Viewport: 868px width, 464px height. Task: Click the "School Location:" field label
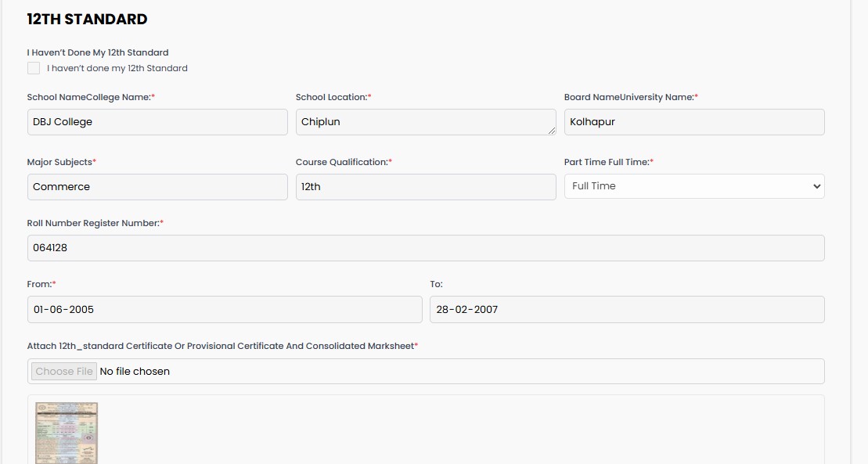(x=333, y=97)
